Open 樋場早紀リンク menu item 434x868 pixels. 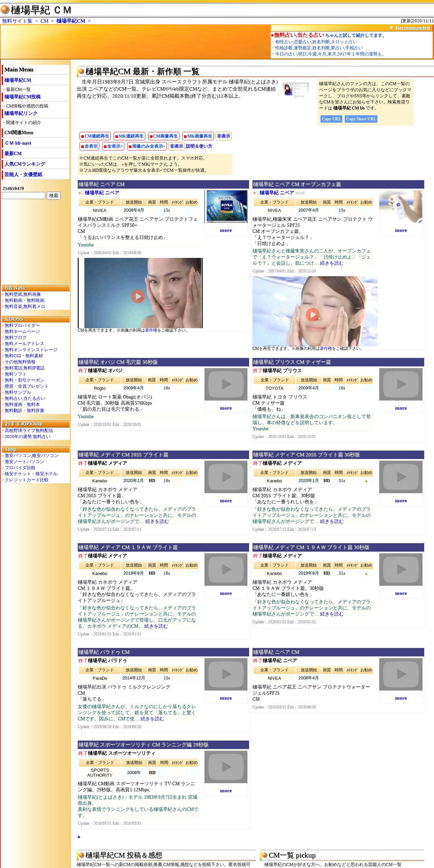(21, 113)
